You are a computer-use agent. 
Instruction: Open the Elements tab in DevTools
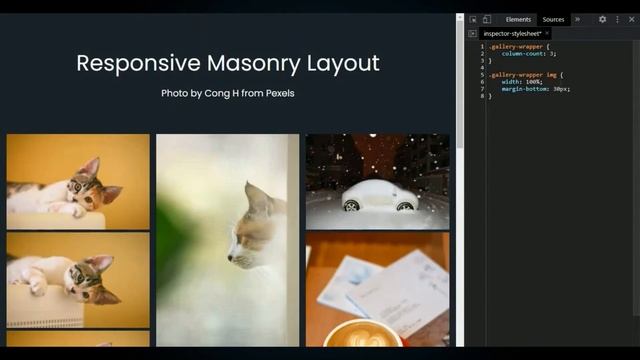tap(518, 20)
